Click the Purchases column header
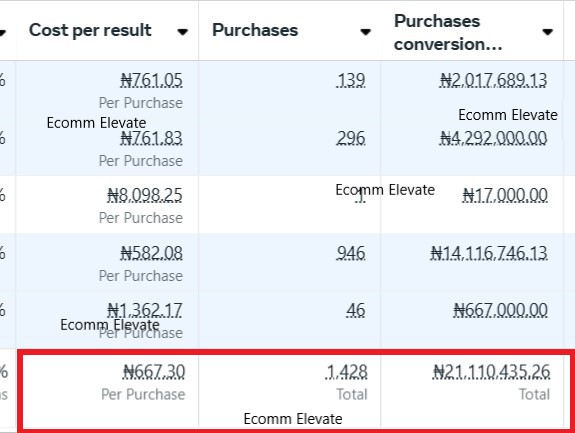Image resolution: width=575 pixels, height=433 pixels. (255, 30)
